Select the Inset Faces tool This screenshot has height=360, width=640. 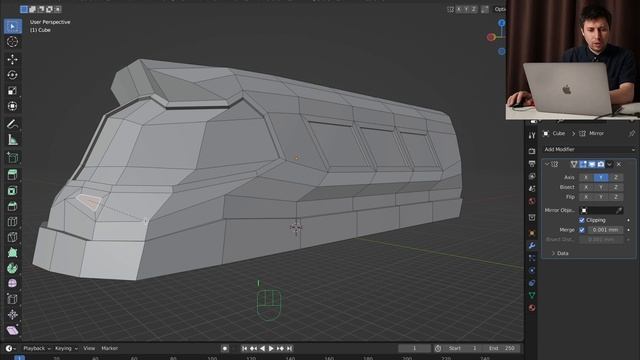tap(13, 191)
